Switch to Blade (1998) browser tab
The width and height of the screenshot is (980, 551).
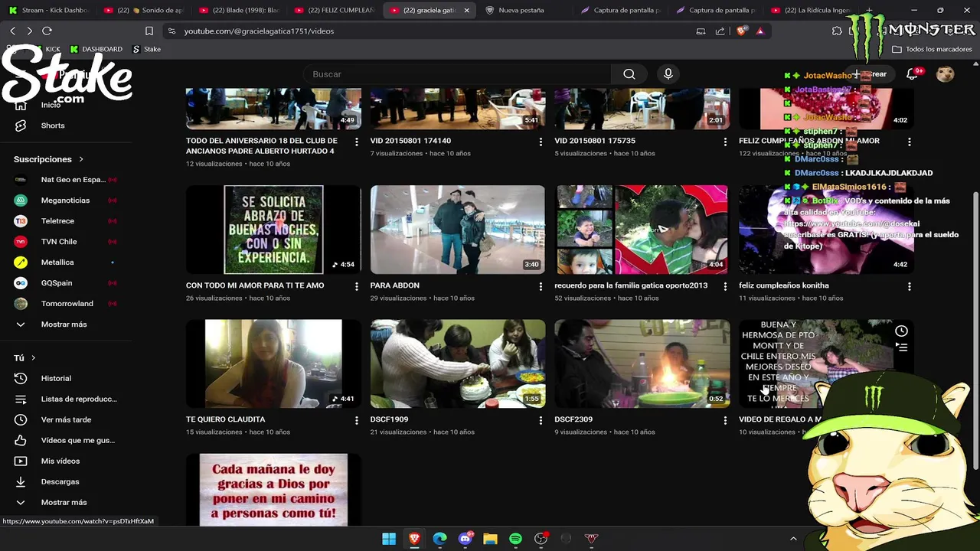point(238,10)
